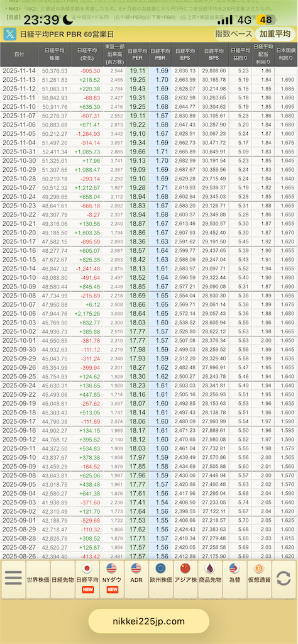Select the change value +1,603.35

click(87, 232)
